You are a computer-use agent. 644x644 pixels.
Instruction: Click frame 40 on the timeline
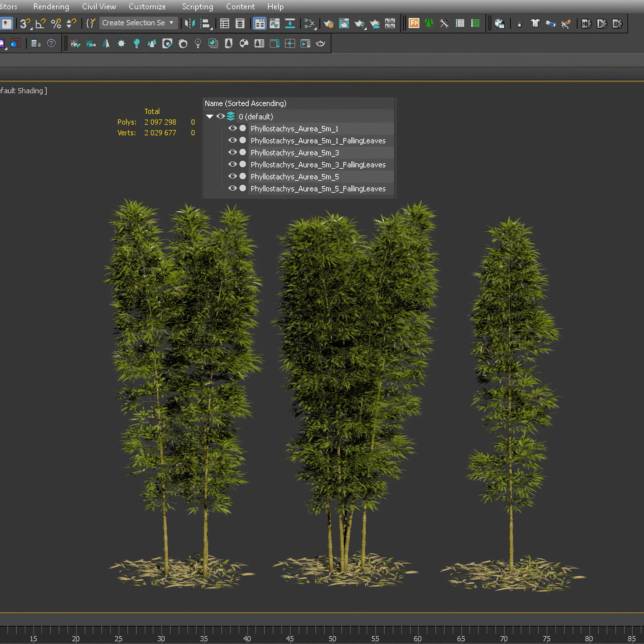click(x=247, y=638)
